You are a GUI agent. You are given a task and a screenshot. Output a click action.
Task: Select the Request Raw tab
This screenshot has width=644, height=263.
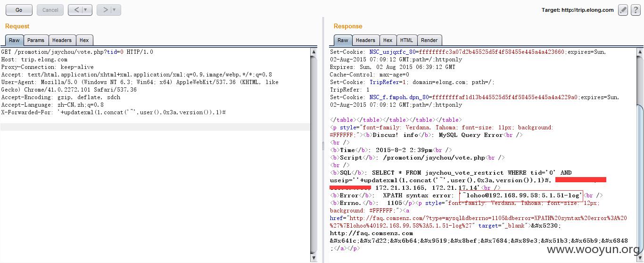(14, 40)
